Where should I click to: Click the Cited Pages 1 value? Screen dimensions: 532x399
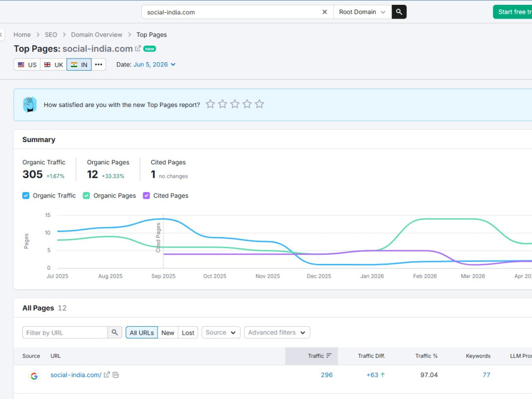[x=153, y=174]
